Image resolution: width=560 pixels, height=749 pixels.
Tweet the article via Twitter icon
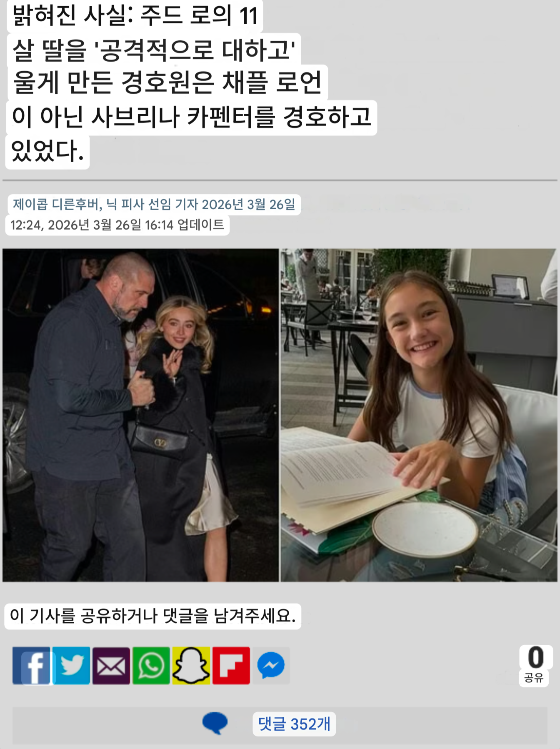click(71, 666)
